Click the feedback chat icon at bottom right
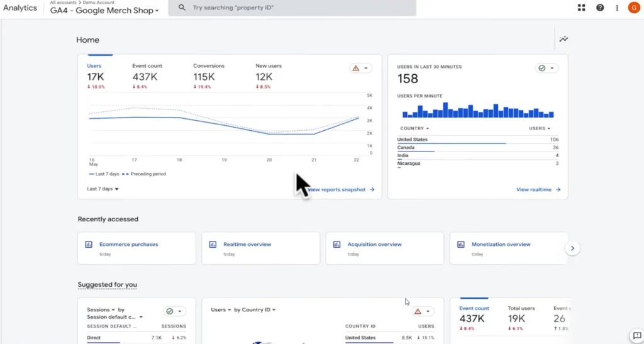This screenshot has width=644, height=344. tap(637, 336)
